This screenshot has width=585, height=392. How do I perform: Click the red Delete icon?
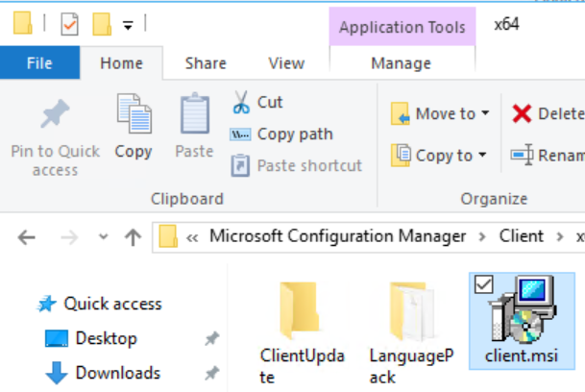click(x=522, y=113)
